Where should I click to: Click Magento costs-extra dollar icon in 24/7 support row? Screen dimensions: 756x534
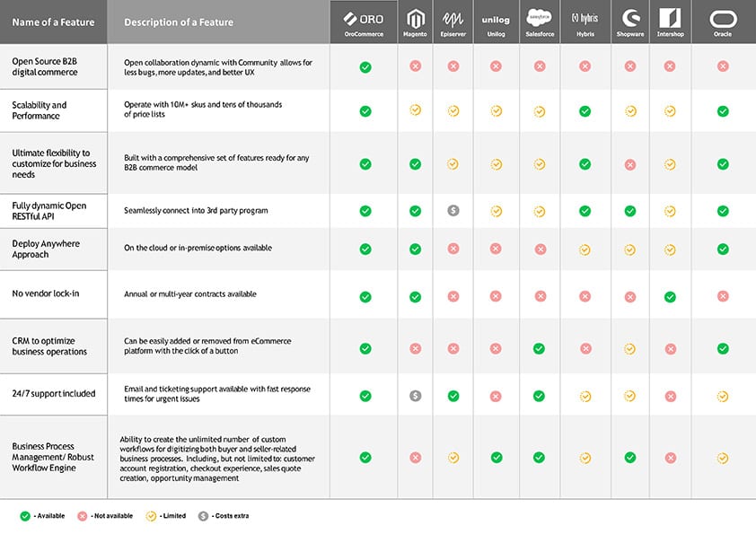tap(415, 396)
